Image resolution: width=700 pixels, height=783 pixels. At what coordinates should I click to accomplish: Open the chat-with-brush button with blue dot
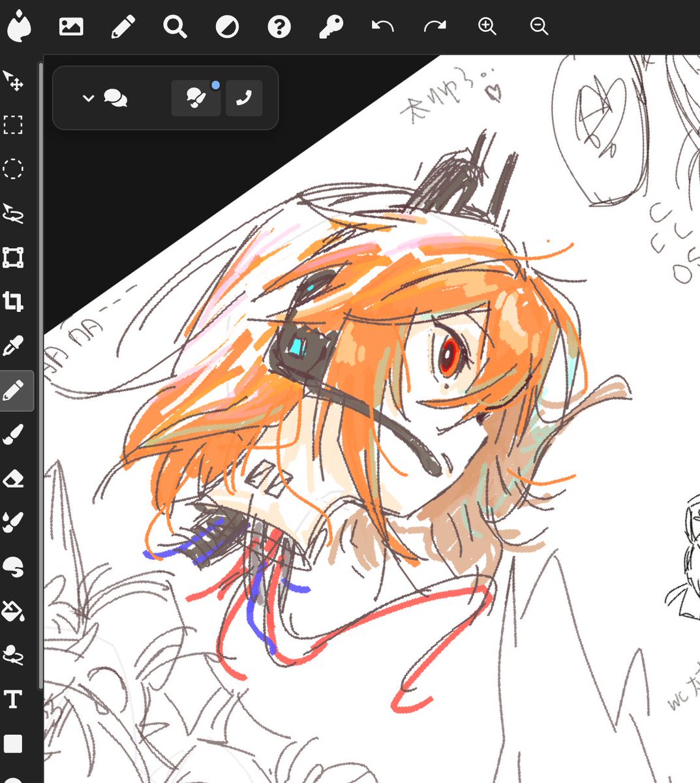(196, 99)
